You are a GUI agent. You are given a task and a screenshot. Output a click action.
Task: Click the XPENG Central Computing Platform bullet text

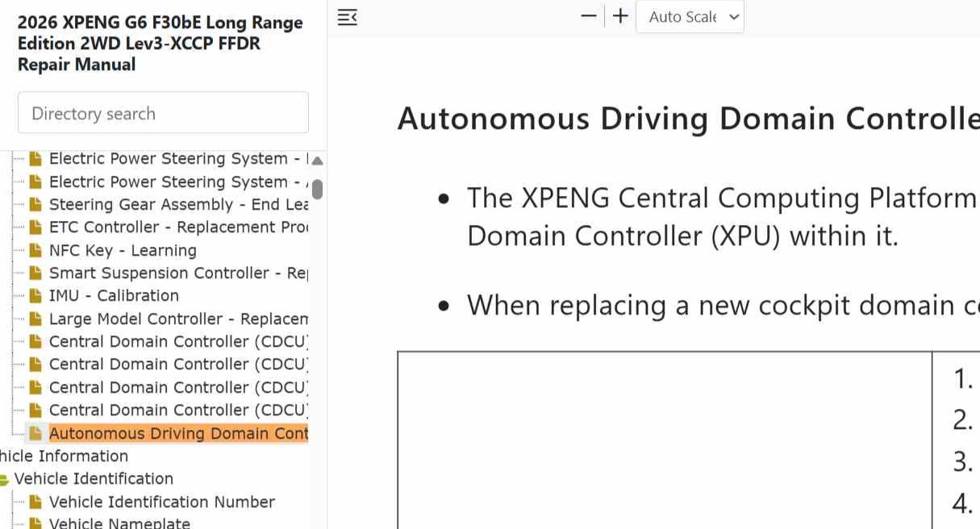723,217
